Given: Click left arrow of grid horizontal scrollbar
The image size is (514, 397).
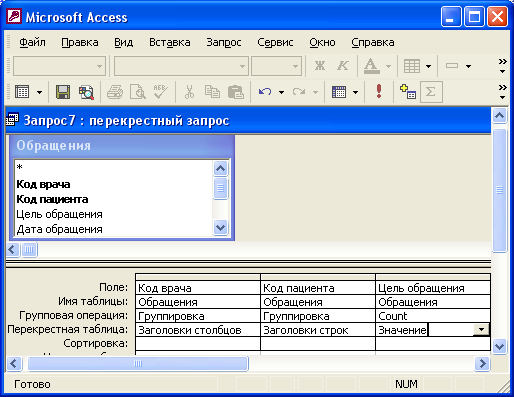Looking at the screenshot, I should click(x=14, y=363).
